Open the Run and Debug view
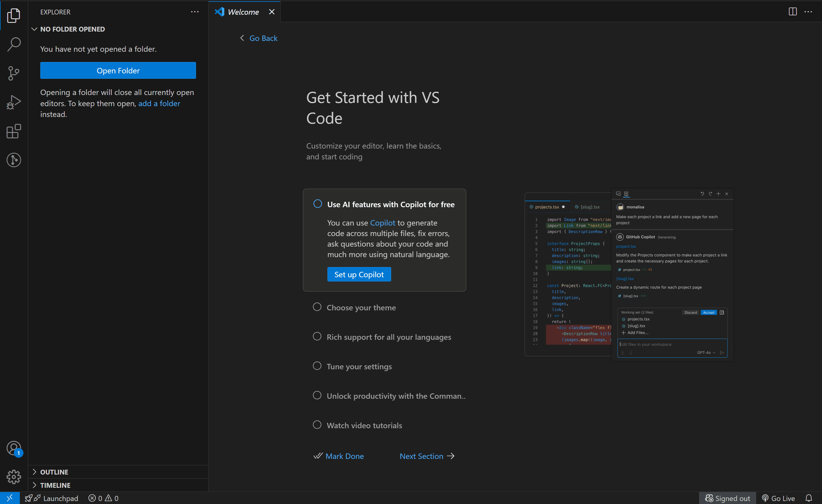 point(14,102)
